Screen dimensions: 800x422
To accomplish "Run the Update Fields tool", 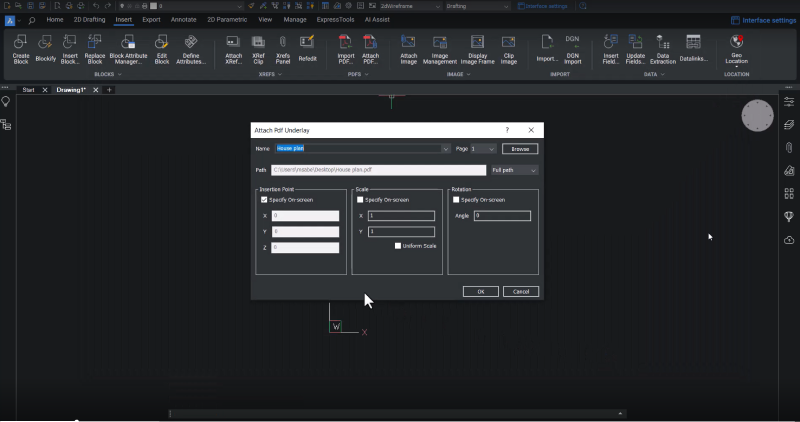I will tap(636, 49).
